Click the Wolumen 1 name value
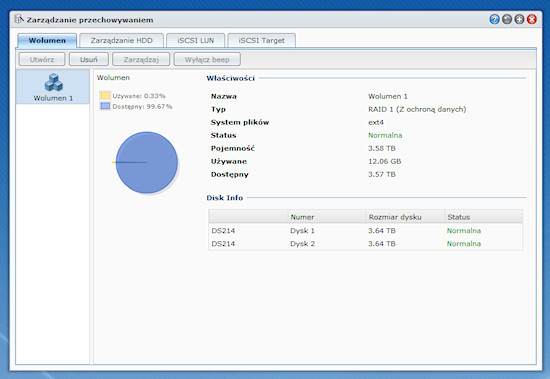This screenshot has height=379, width=550. coord(388,96)
